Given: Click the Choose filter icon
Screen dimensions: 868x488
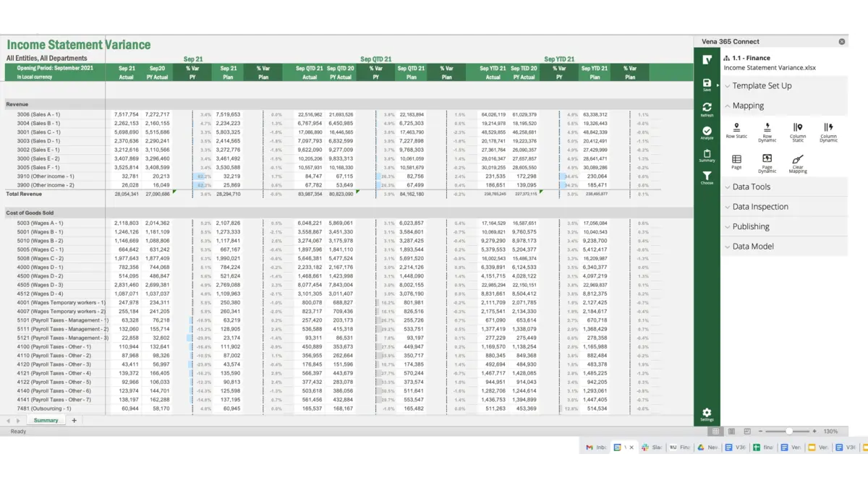Looking at the screenshot, I should (x=707, y=176).
